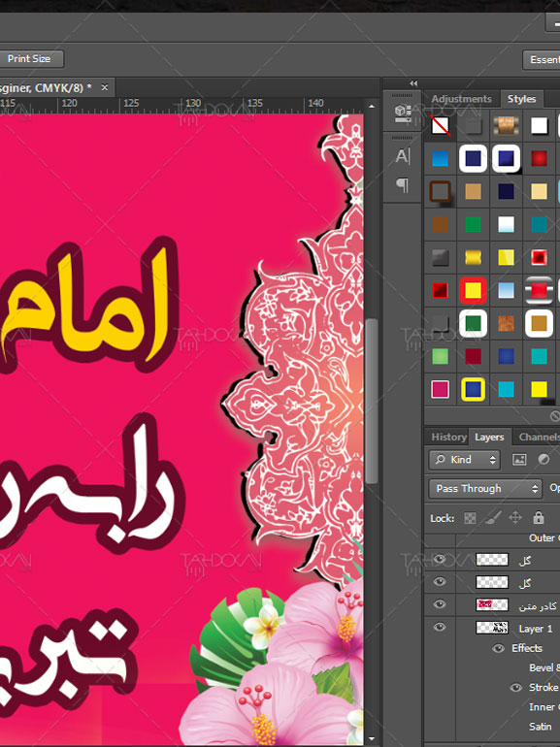Click the 'Effects' label under Layer 1
This screenshot has height=747, width=560.
(x=527, y=648)
